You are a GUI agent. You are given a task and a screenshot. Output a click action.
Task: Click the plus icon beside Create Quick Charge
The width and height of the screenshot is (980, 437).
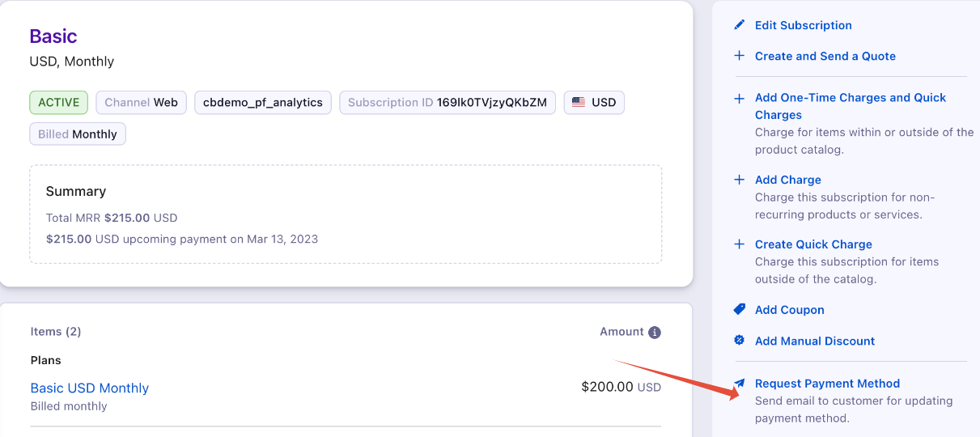point(739,244)
